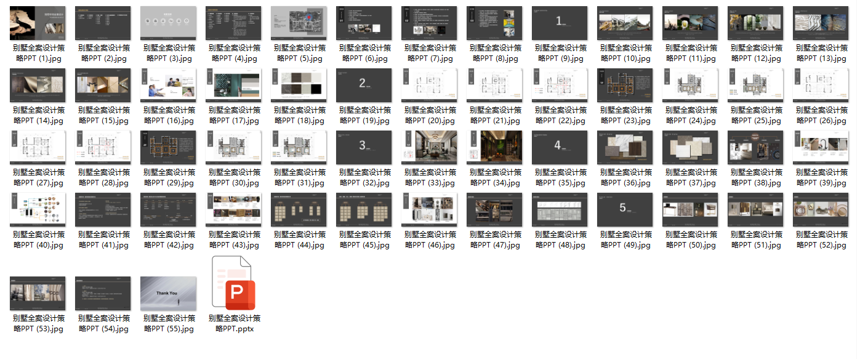Select the section 1 slide PPT (9).jpg
Viewport: 868px width, 359px height.
tap(560, 23)
